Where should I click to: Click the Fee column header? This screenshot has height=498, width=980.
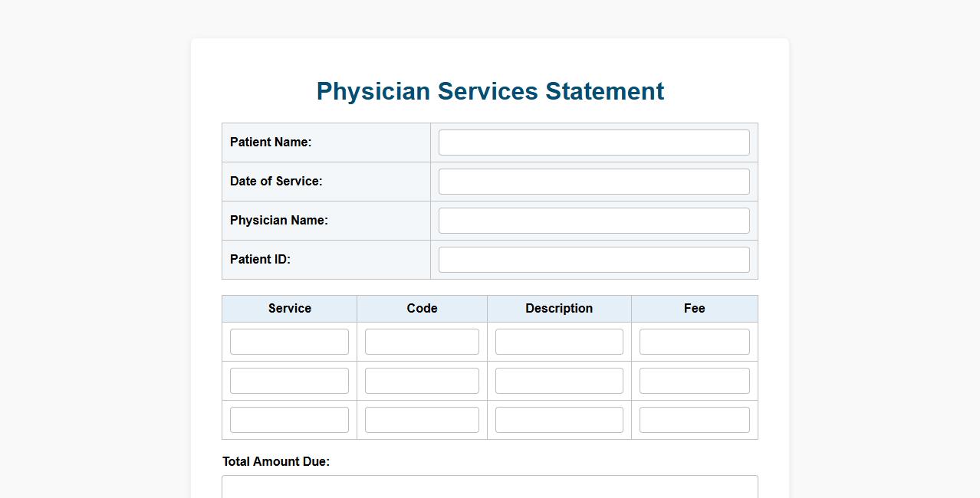click(694, 309)
